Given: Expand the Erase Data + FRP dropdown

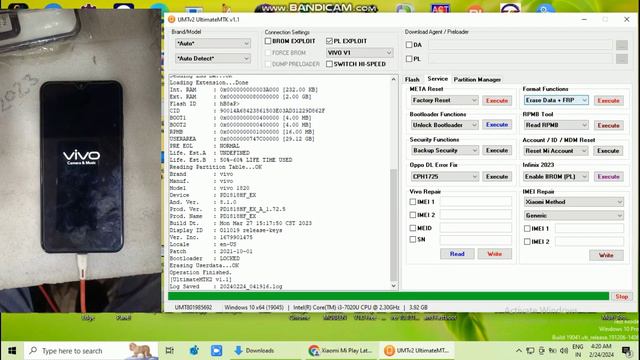Looking at the screenshot, I should [x=556, y=100].
